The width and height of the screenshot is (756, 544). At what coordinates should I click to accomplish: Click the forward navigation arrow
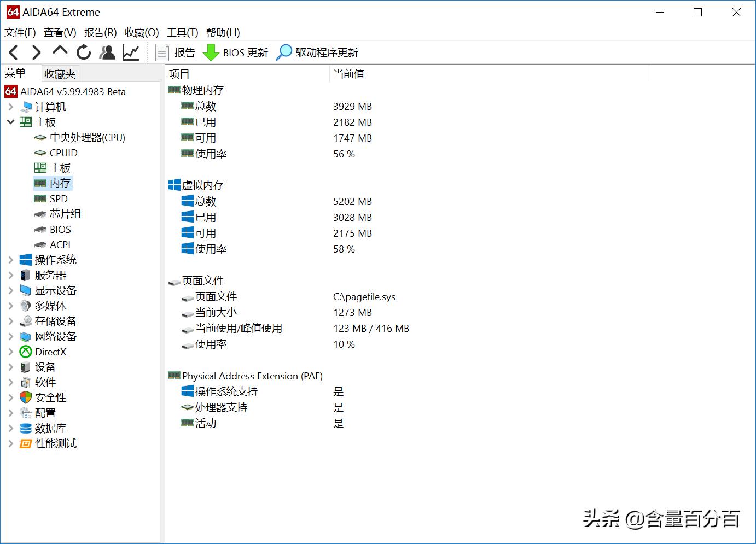(x=36, y=52)
